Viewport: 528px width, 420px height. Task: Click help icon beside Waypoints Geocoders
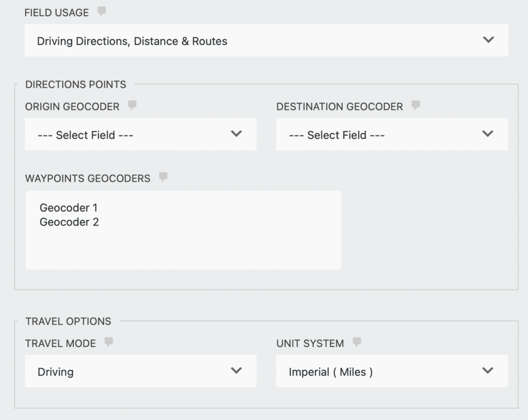coord(163,176)
